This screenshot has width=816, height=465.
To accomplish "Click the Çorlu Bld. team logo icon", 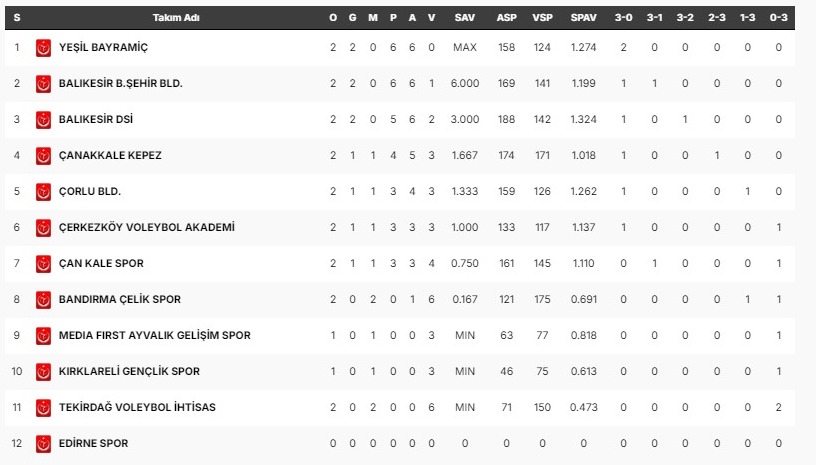I will click(x=43, y=192).
